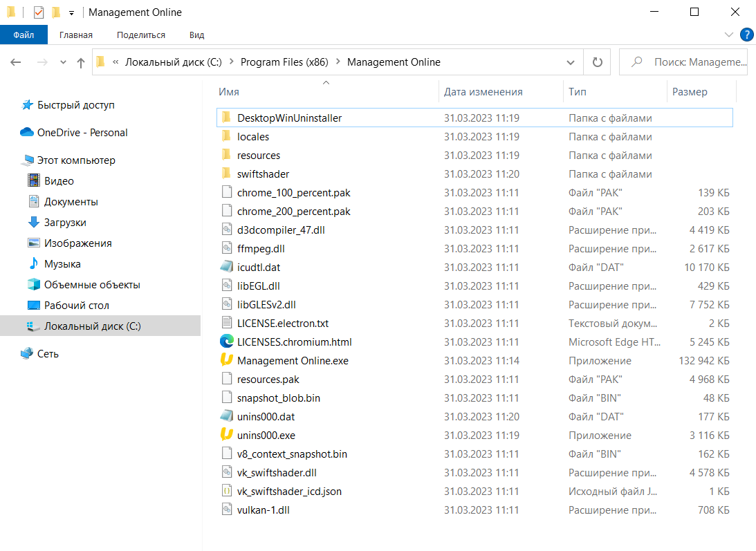Expand subfolders after Локальный диск (C:) breadcrumb
This screenshot has width=756, height=551.
[x=232, y=62]
